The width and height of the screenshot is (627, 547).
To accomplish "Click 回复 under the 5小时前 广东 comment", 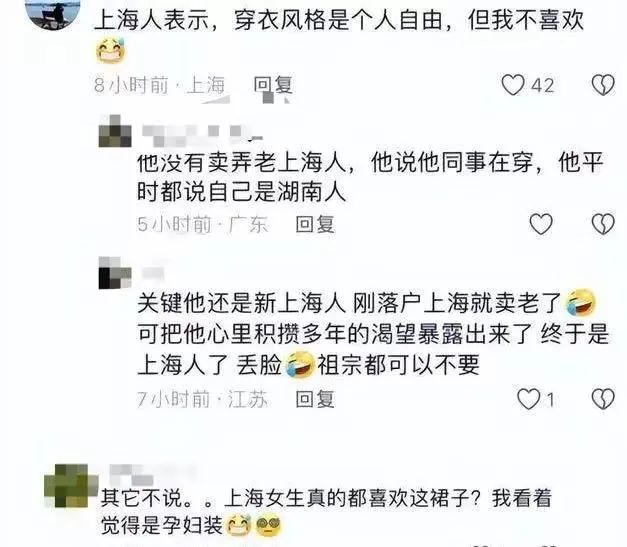I will [315, 224].
